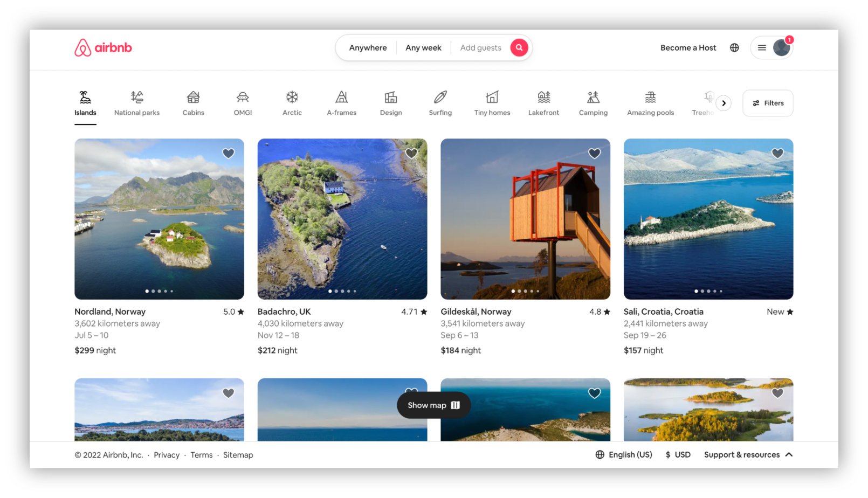The height and width of the screenshot is (498, 868).
Task: Click the Sali, Croatia, Croatia title
Action: [x=664, y=312]
